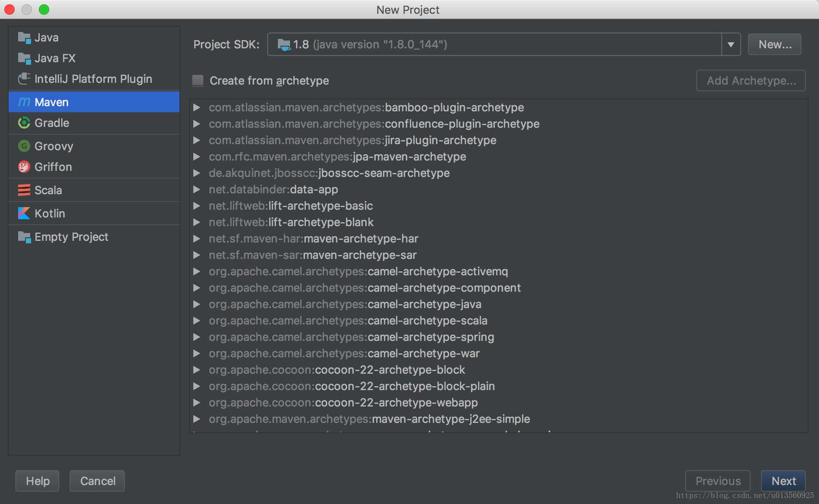The width and height of the screenshot is (819, 504).
Task: Select camel-archetype-war row
Action: (498, 353)
